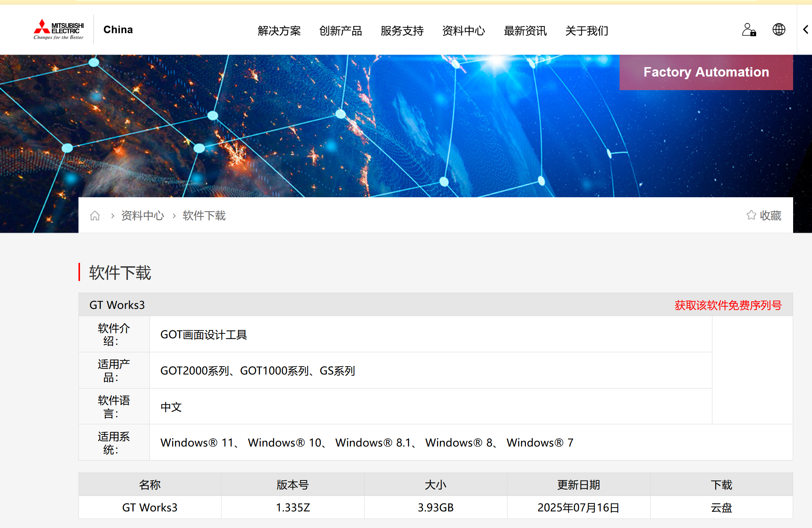
Task: Click the 3.93GB size cell
Action: 435,508
